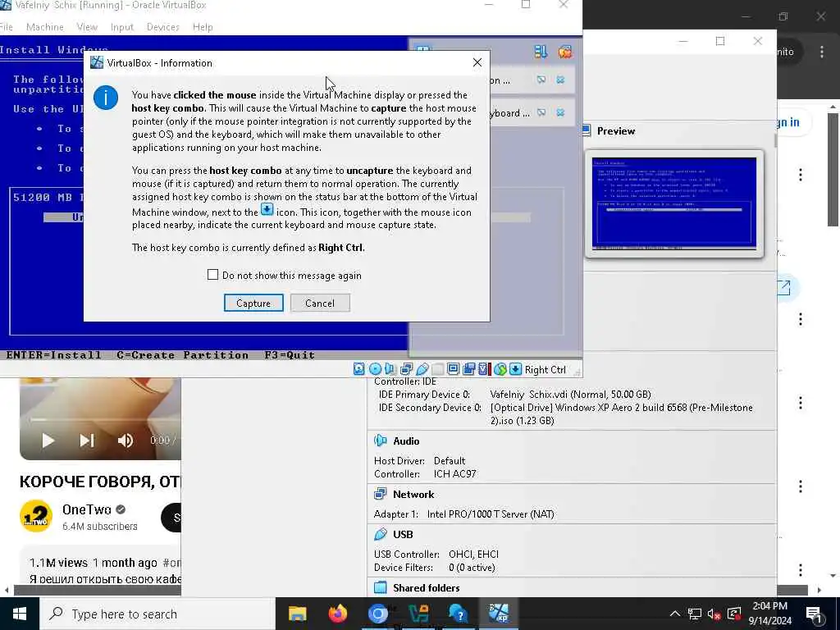Click the Network section icon
Viewport: 840px width, 630px height.
(x=381, y=493)
